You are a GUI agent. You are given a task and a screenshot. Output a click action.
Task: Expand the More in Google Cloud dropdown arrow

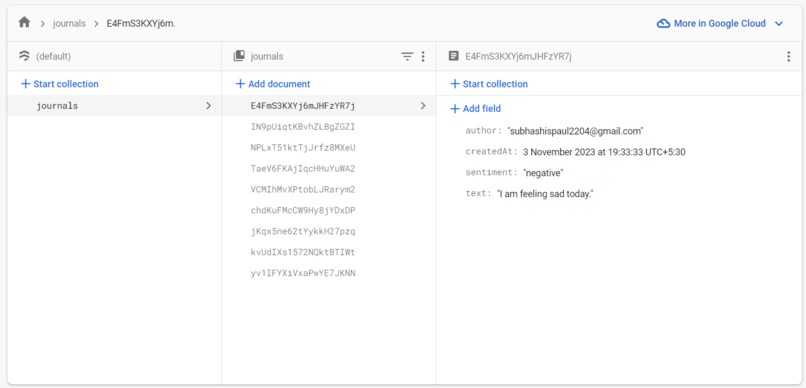tap(779, 24)
